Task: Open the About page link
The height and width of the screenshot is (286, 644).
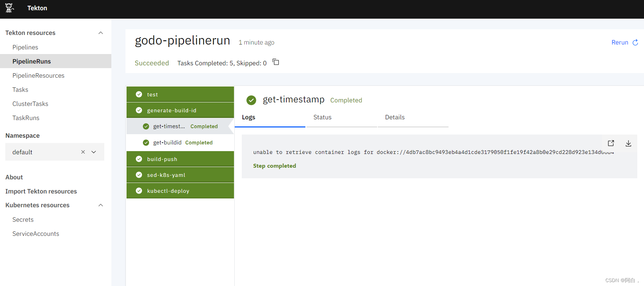Action: (14, 177)
